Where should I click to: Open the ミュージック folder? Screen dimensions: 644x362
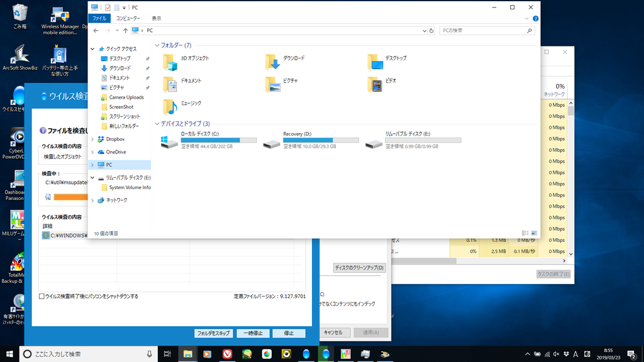pos(170,106)
